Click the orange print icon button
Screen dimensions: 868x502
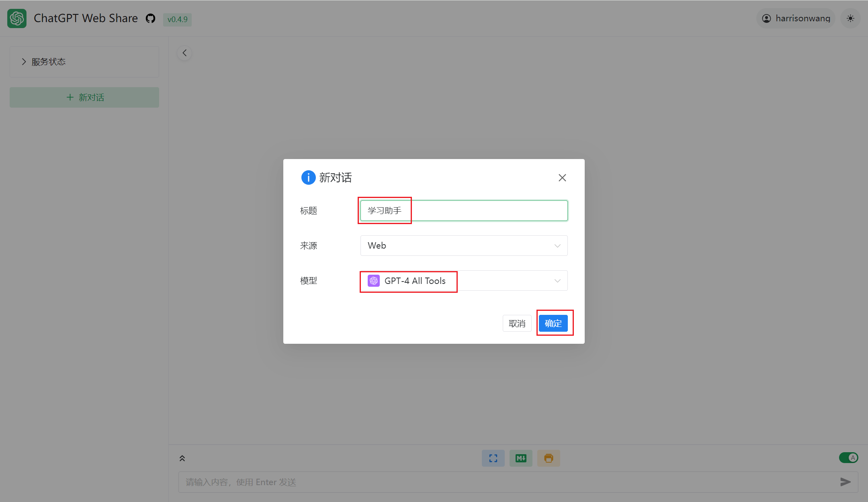[549, 458]
